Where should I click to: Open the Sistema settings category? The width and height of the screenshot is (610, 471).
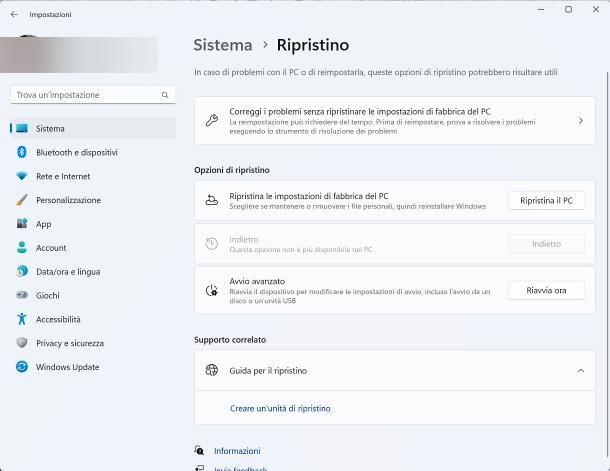pyautogui.click(x=93, y=128)
